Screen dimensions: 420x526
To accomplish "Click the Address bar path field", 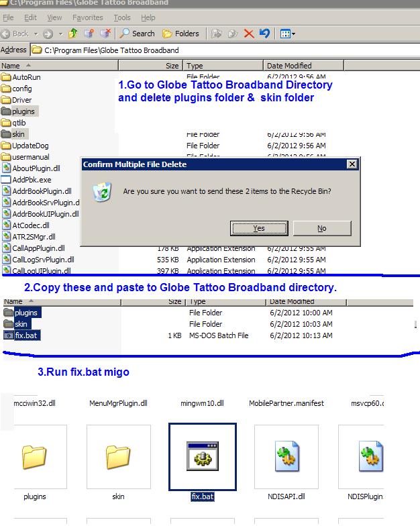I will pos(225,50).
